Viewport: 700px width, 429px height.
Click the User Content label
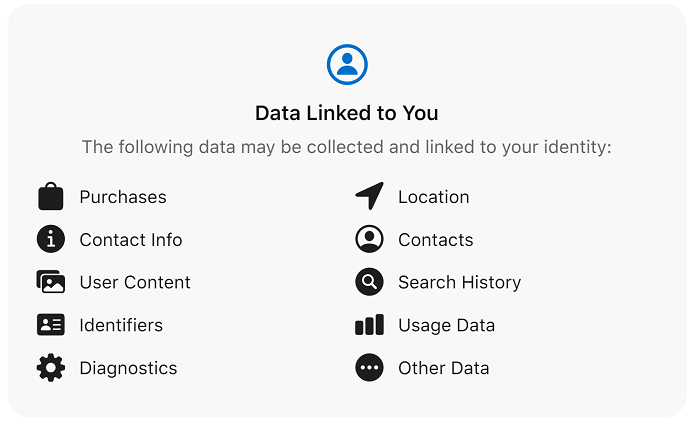pyautogui.click(x=135, y=282)
